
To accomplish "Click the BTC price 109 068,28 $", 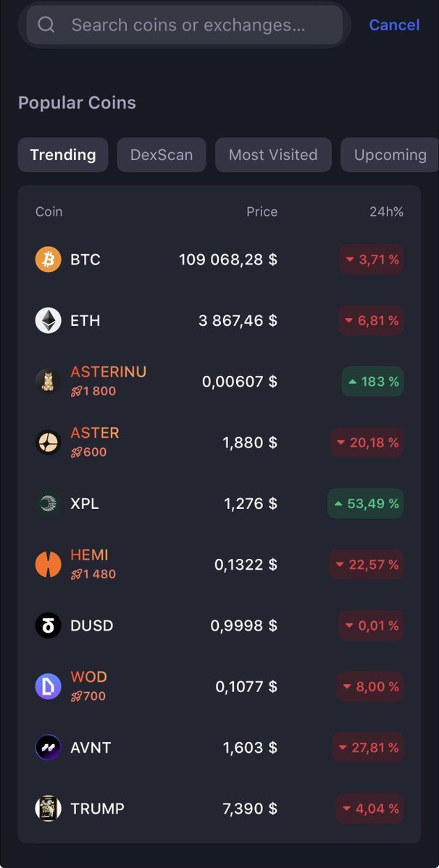I will click(228, 259).
